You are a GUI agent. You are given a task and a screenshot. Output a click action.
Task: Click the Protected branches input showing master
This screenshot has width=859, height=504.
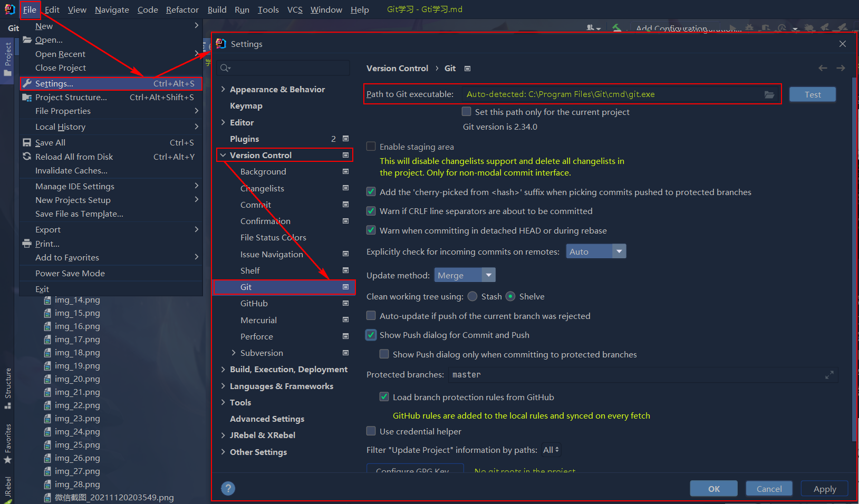[x=580, y=374]
